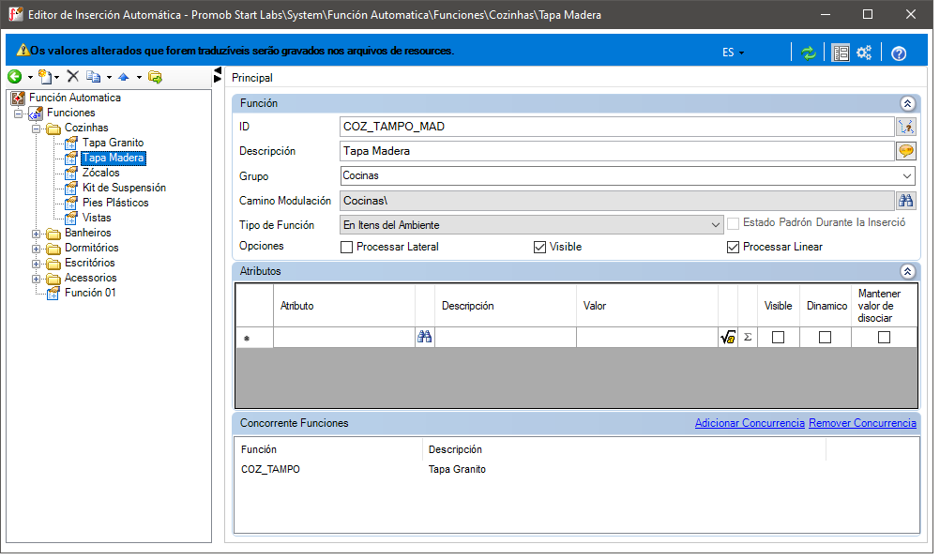Open the new item dropdown arrow
Image resolution: width=940 pixels, height=560 pixels.
[x=57, y=77]
